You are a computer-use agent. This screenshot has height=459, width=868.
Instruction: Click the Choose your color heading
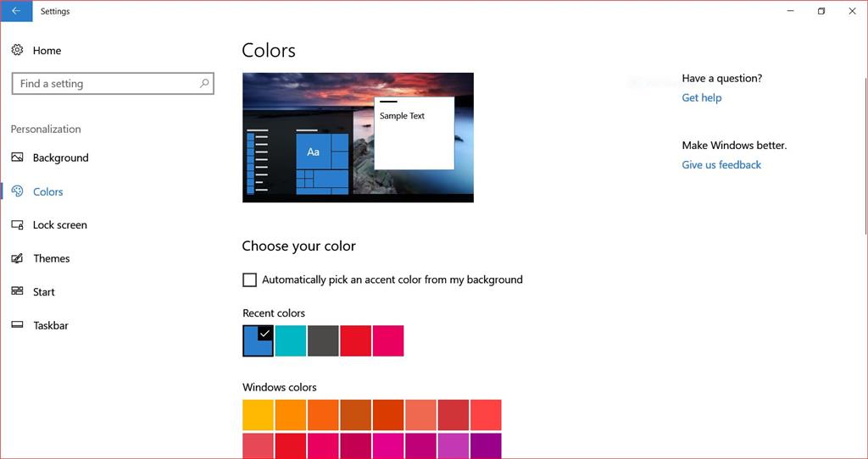tap(299, 246)
